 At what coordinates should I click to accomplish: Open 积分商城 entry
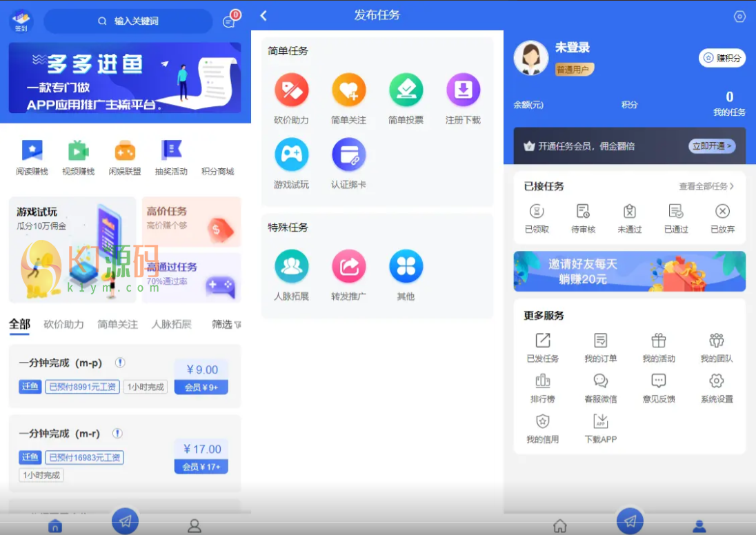tap(217, 171)
